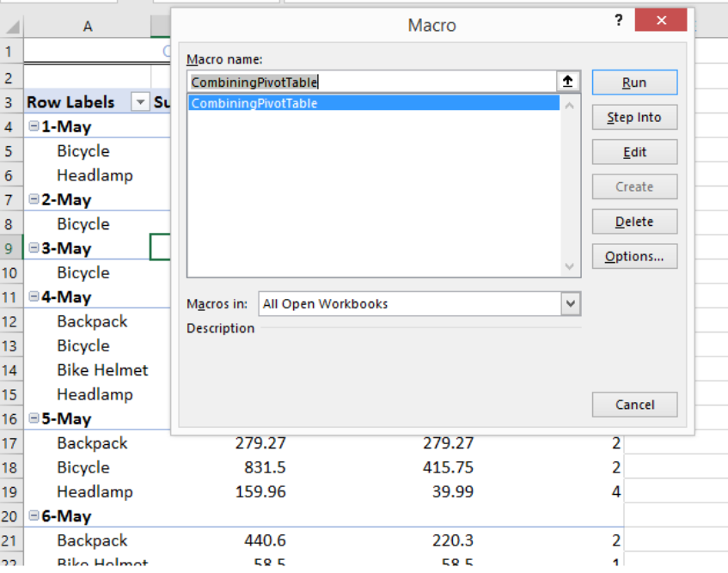
Task: Collapse the 3-May pivot group
Action: (x=34, y=247)
